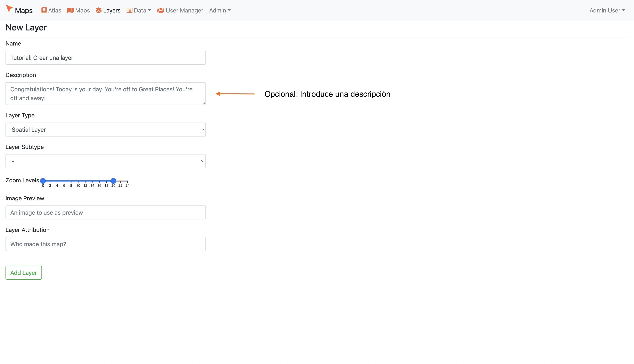The image size is (634, 364).
Task: Click the Layer Type label
Action: [20, 116]
